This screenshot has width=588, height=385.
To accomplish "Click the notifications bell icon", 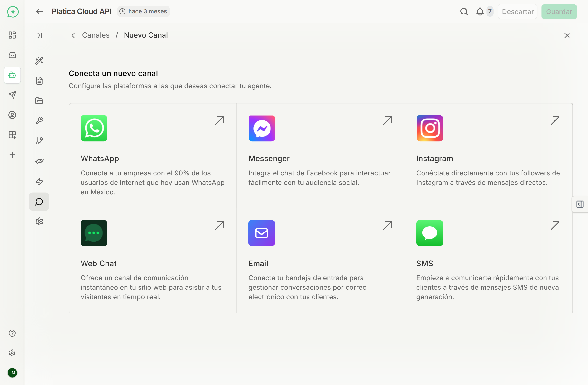I will click(480, 11).
